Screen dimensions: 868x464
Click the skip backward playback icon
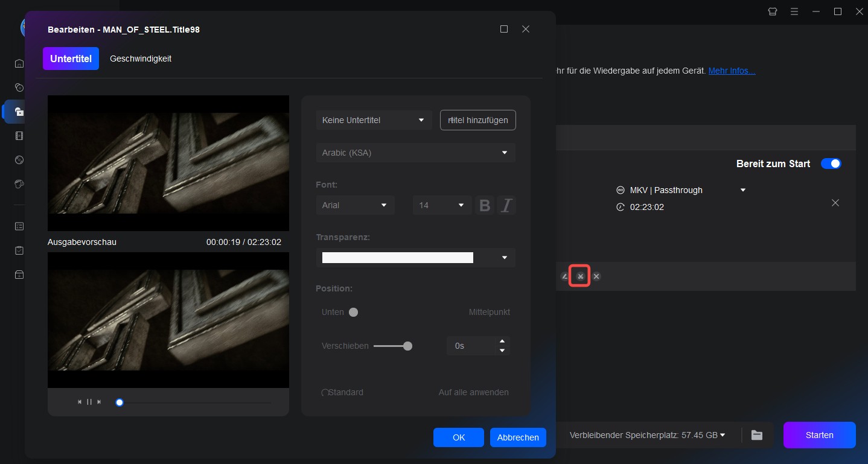pyautogui.click(x=79, y=402)
